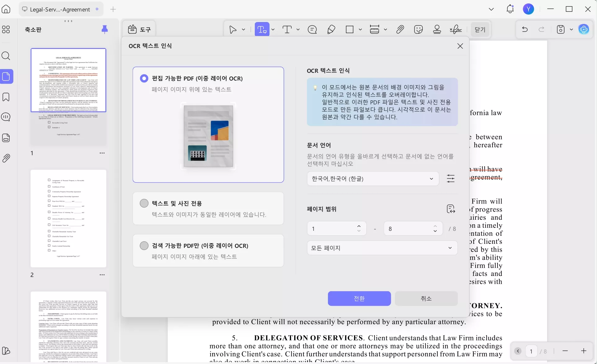
Task: Click the AI assistant robot icon
Action: 584,29
